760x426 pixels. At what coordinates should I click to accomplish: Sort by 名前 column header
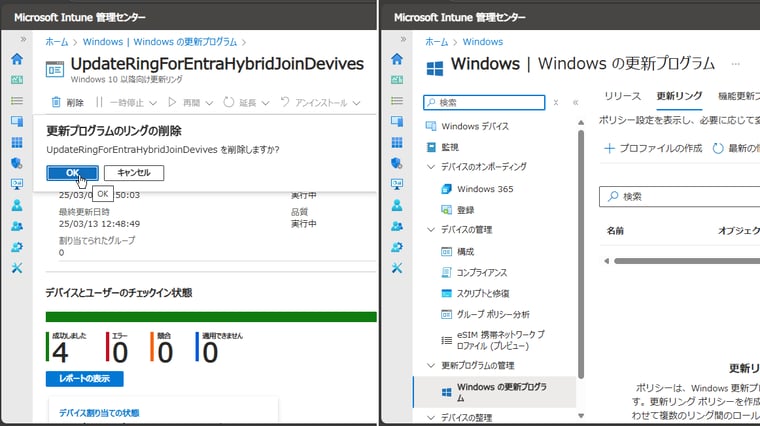(x=615, y=231)
